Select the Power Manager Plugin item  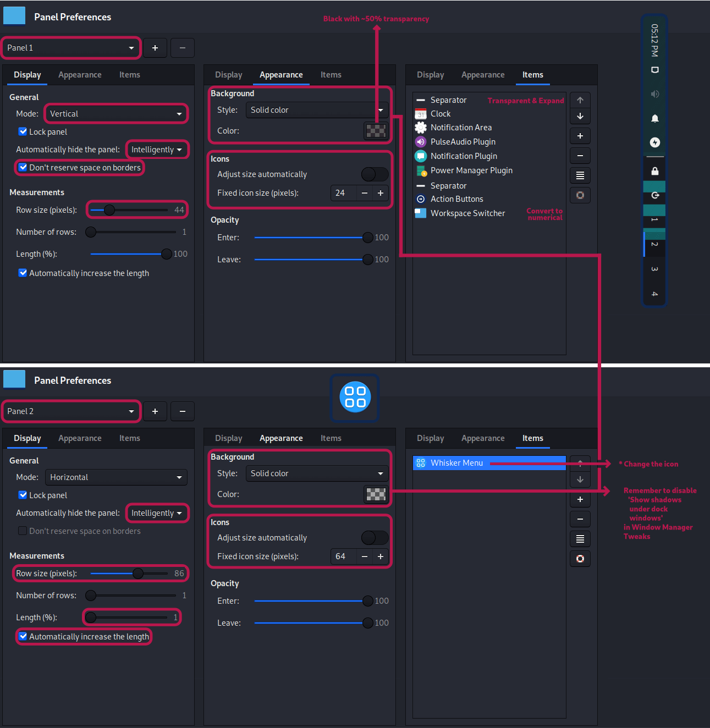tap(471, 170)
